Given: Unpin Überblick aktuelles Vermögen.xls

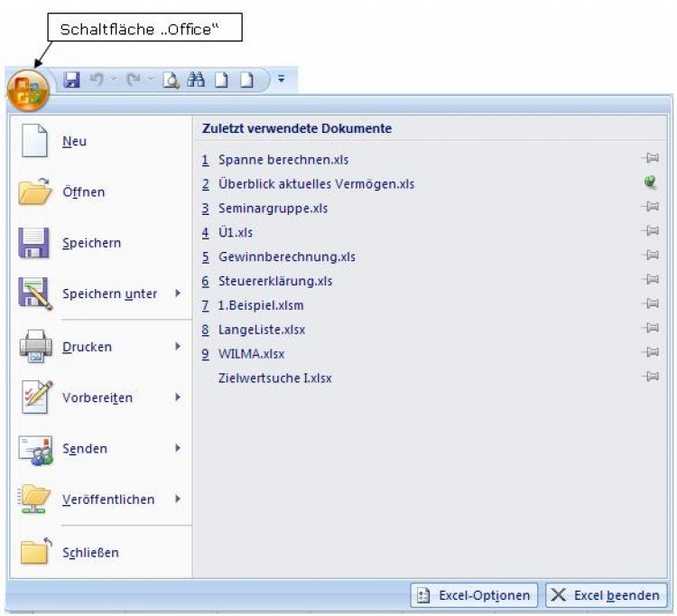Looking at the screenshot, I should click(x=649, y=183).
